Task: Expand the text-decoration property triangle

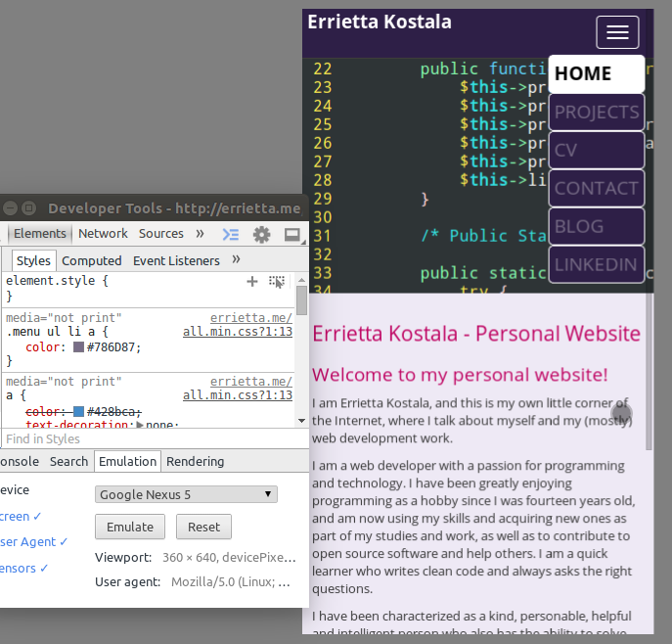Action: pos(140,425)
